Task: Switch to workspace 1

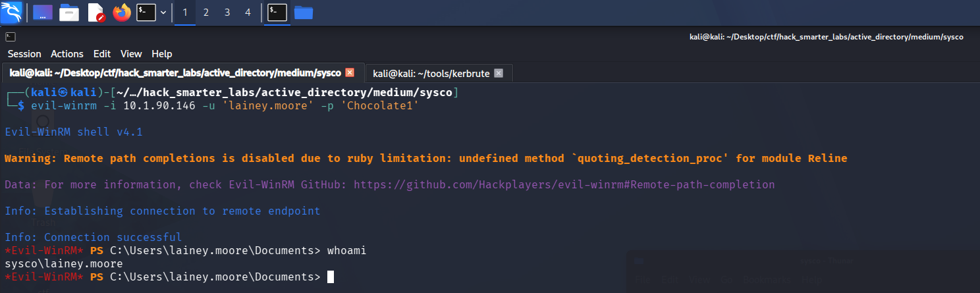Action: click(184, 13)
